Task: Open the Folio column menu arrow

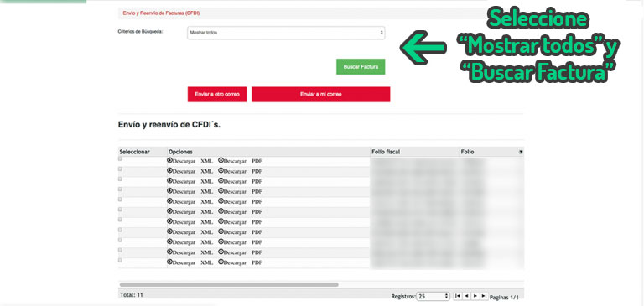Action: click(x=521, y=152)
